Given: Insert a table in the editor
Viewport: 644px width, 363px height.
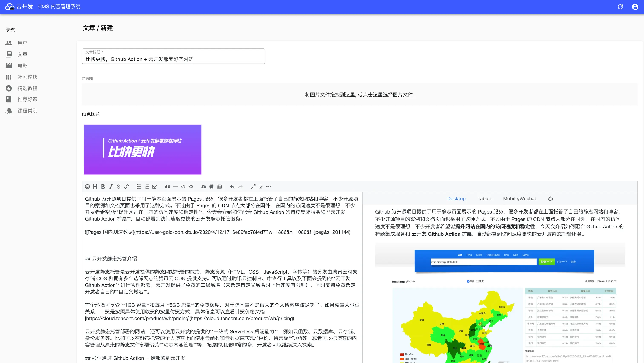Looking at the screenshot, I should 220,187.
